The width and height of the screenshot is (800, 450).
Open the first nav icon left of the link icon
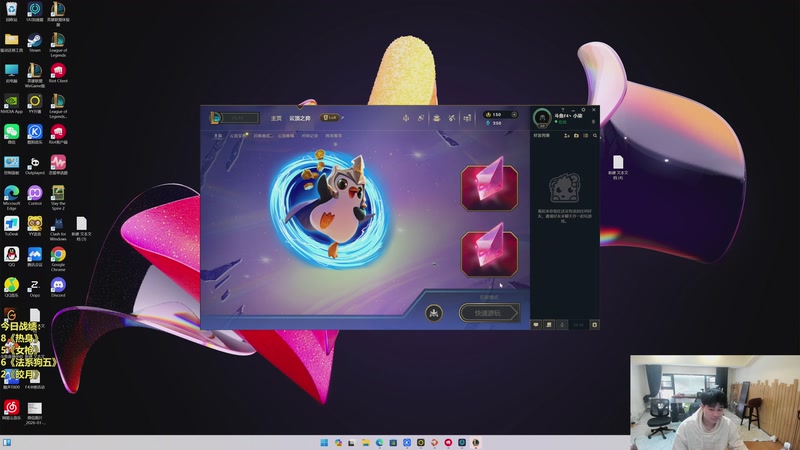tap(406, 118)
